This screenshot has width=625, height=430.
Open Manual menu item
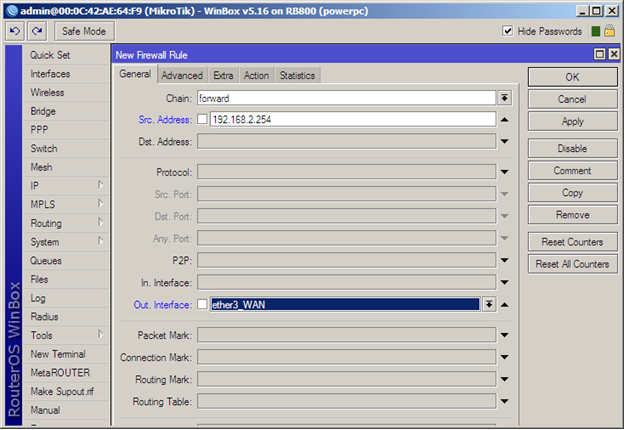click(66, 410)
